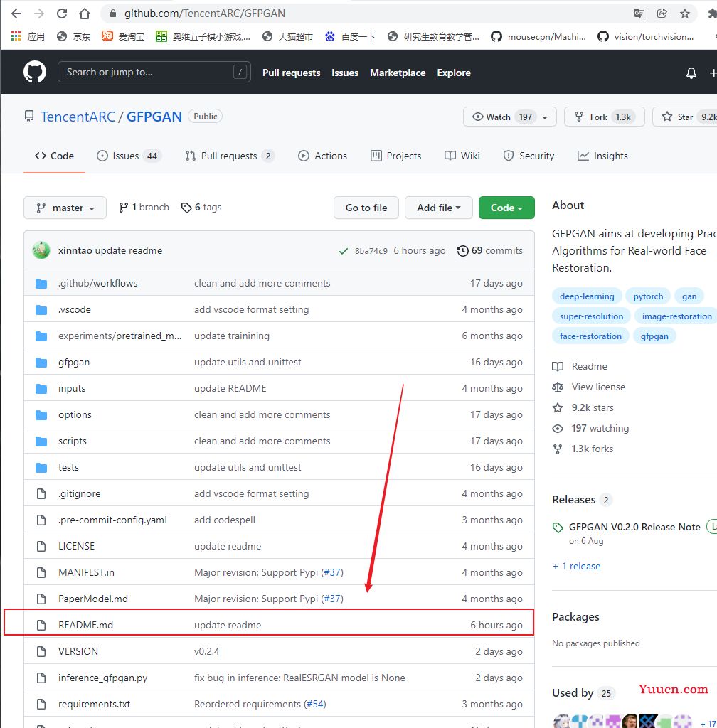The height and width of the screenshot is (728, 717).
Task: Click the Search or jump to field
Action: click(154, 72)
